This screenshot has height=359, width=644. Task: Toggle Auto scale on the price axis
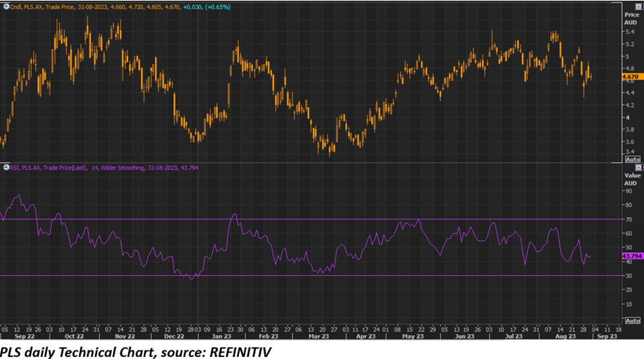[x=632, y=159]
